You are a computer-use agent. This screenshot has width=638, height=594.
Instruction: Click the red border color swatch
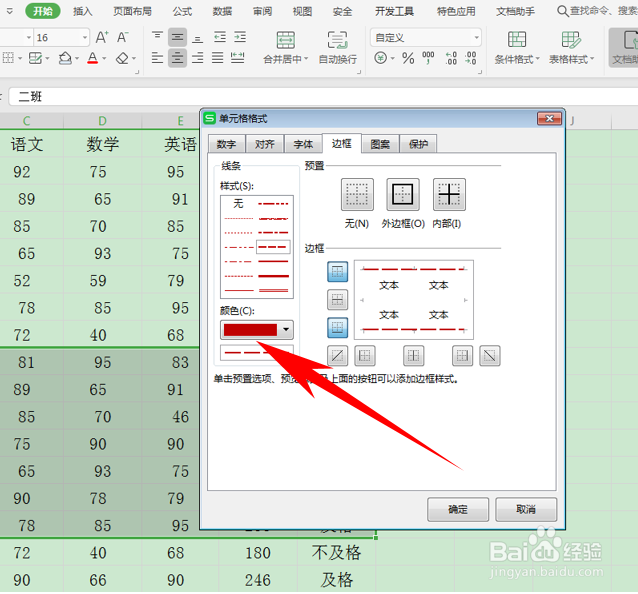(x=250, y=330)
